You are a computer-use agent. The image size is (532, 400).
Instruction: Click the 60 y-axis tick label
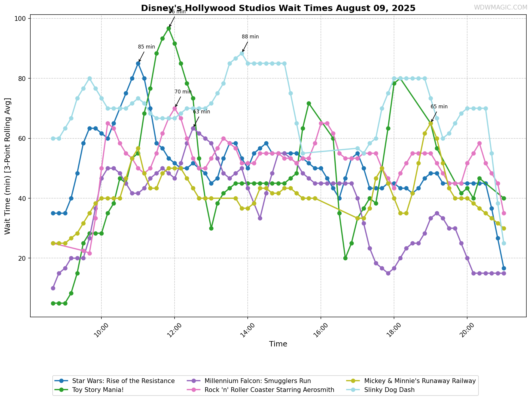coord(23,138)
